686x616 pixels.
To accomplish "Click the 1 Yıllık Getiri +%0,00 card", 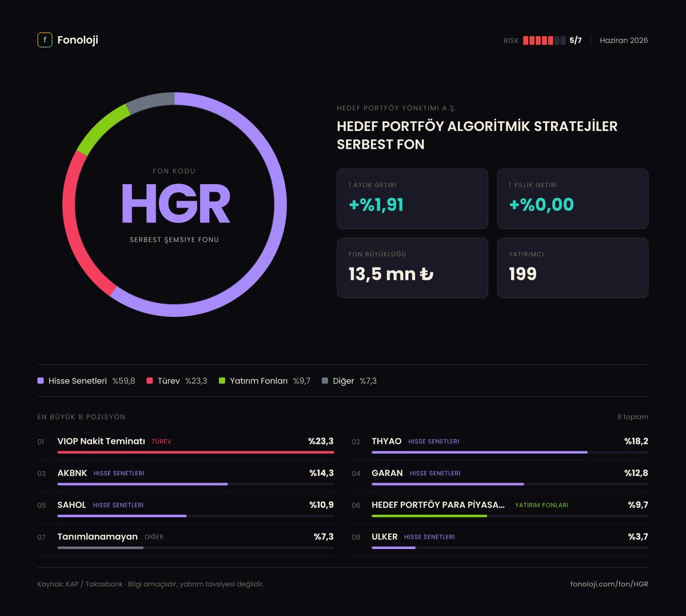I will [572, 198].
